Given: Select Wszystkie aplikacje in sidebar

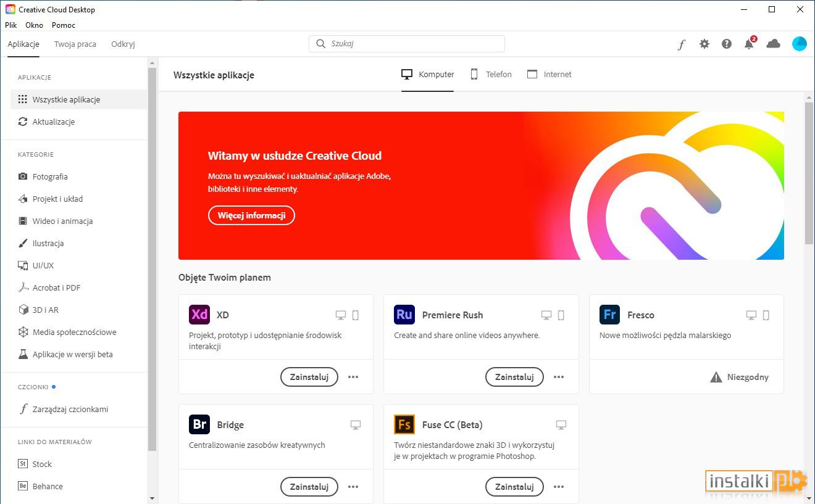Looking at the screenshot, I should coord(79,99).
